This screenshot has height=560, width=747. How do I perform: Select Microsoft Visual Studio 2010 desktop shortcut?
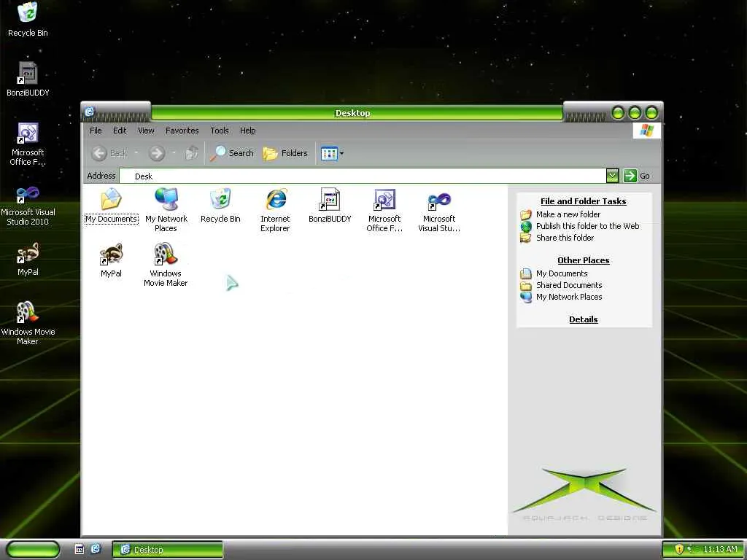point(28,205)
